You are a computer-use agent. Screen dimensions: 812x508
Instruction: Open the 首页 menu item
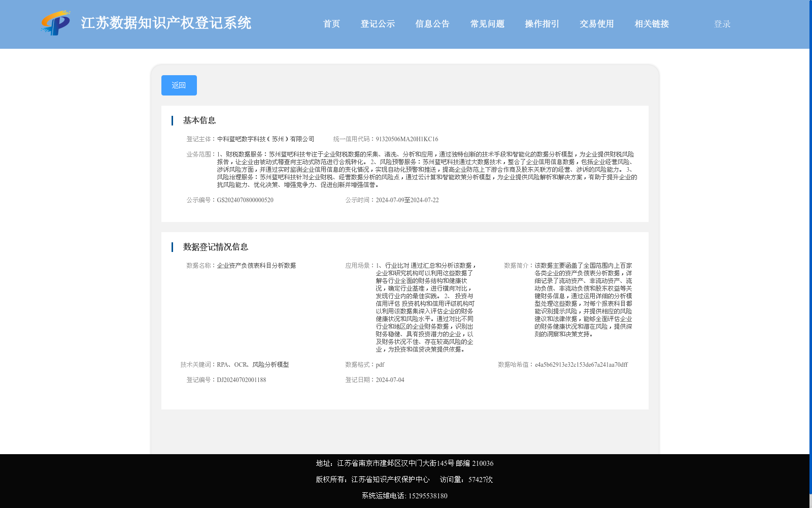click(x=331, y=24)
